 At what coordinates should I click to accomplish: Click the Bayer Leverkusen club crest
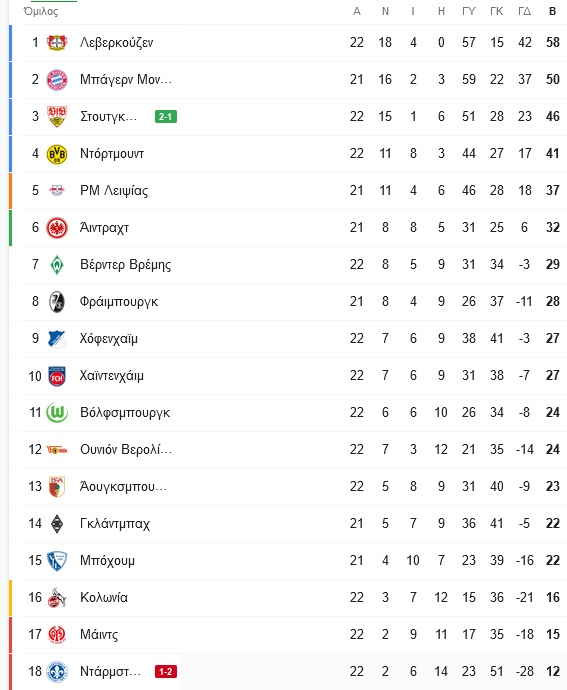click(57, 43)
